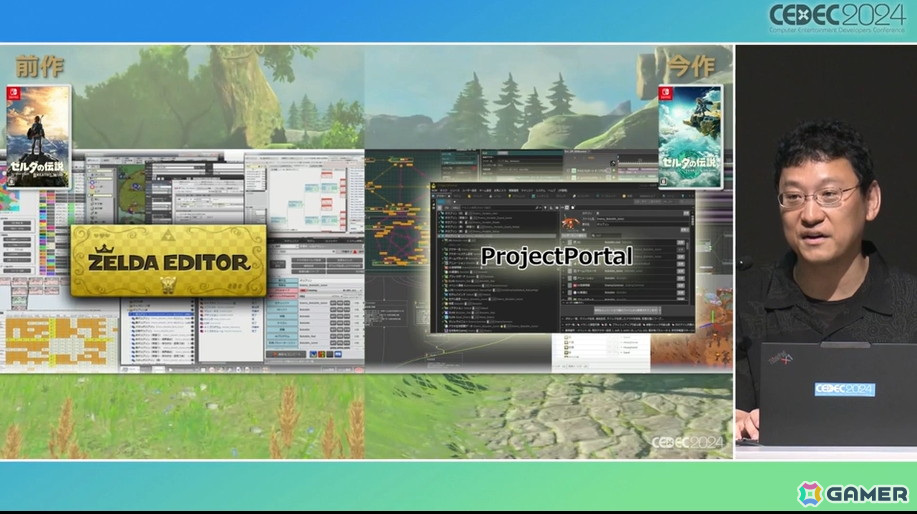
Task: Click the 今作 label
Action: point(691,67)
